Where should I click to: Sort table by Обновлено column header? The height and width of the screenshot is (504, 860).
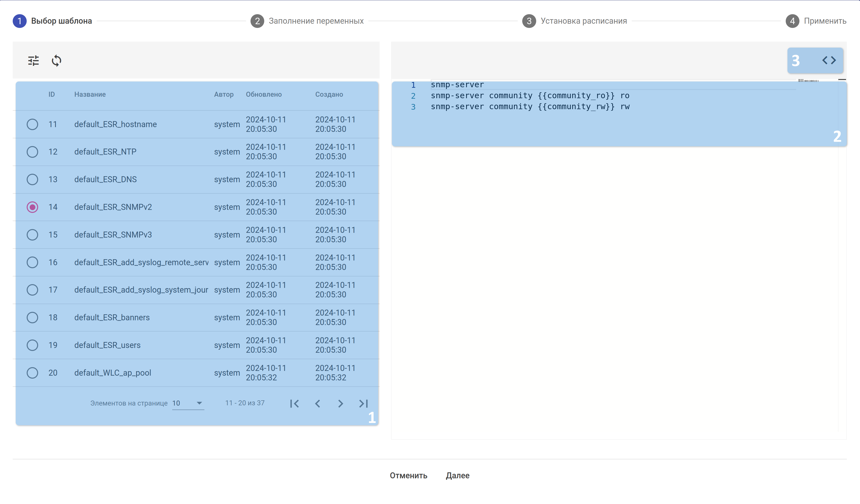264,94
